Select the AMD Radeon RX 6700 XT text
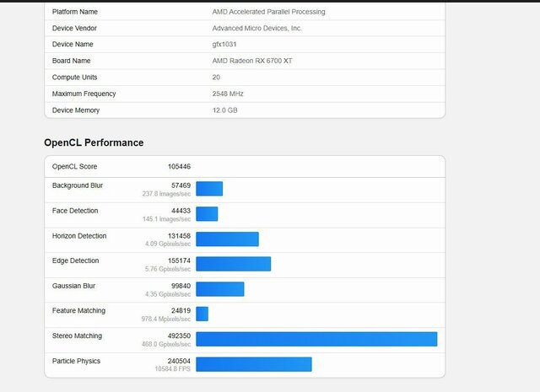This screenshot has height=392, width=540. point(252,61)
